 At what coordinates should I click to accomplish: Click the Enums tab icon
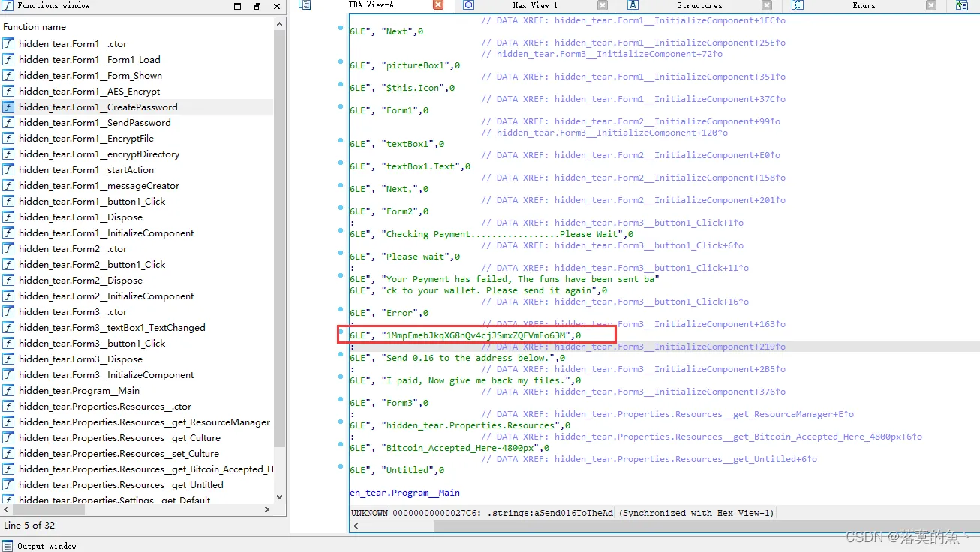(798, 5)
